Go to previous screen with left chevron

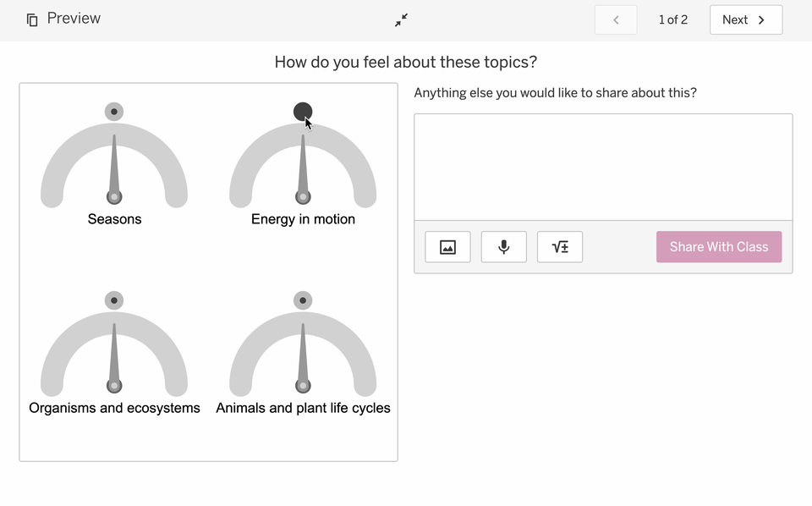[616, 19]
